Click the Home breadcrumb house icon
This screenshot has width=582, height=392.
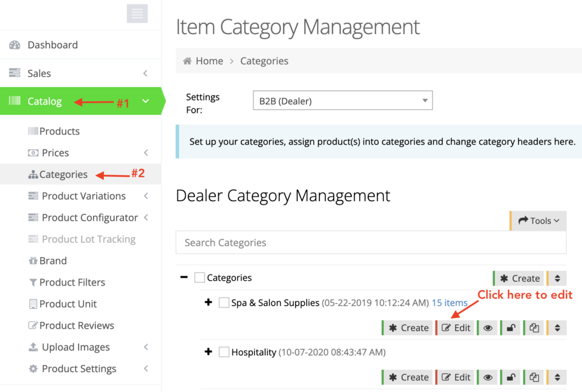pyautogui.click(x=188, y=61)
